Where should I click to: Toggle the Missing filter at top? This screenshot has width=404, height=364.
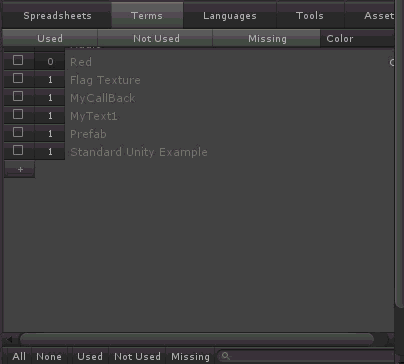[x=267, y=39]
